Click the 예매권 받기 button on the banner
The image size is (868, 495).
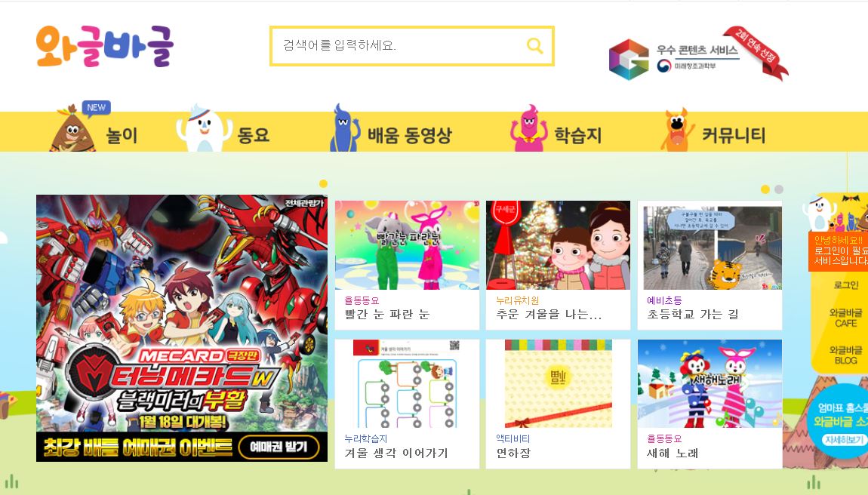(x=279, y=447)
